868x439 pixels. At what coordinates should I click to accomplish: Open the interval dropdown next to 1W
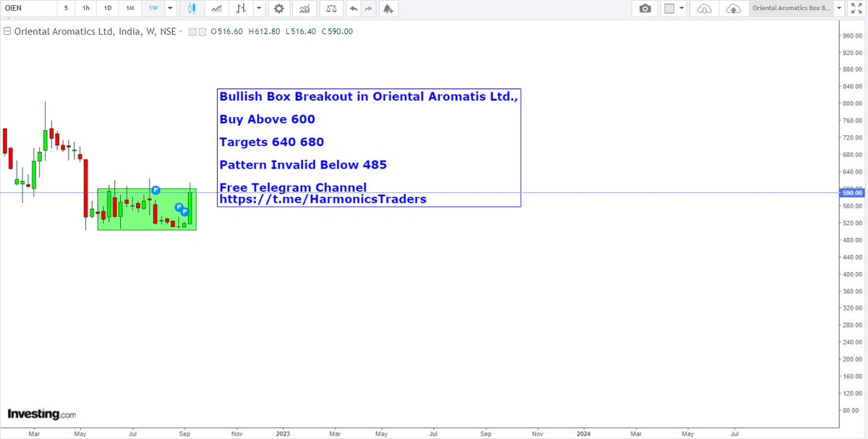(169, 8)
